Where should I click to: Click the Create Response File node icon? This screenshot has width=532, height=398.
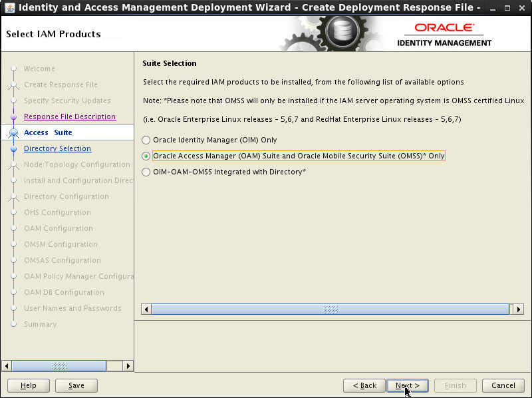pyautogui.click(x=13, y=85)
